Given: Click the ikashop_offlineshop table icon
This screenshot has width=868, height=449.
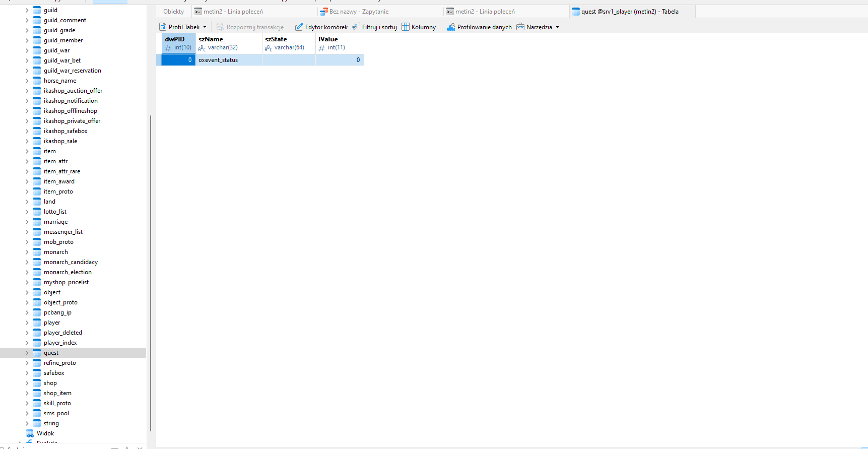Looking at the screenshot, I should pyautogui.click(x=37, y=111).
